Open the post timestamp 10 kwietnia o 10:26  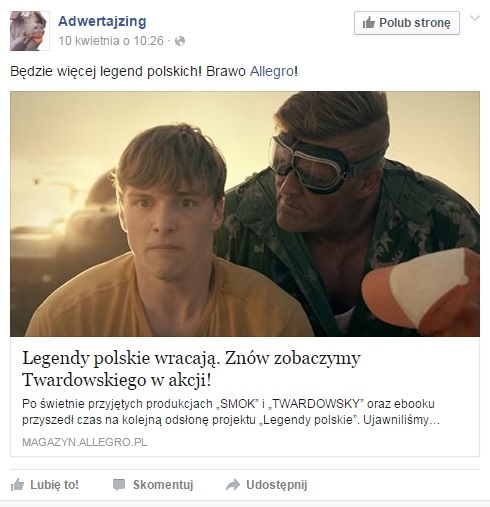(x=111, y=41)
